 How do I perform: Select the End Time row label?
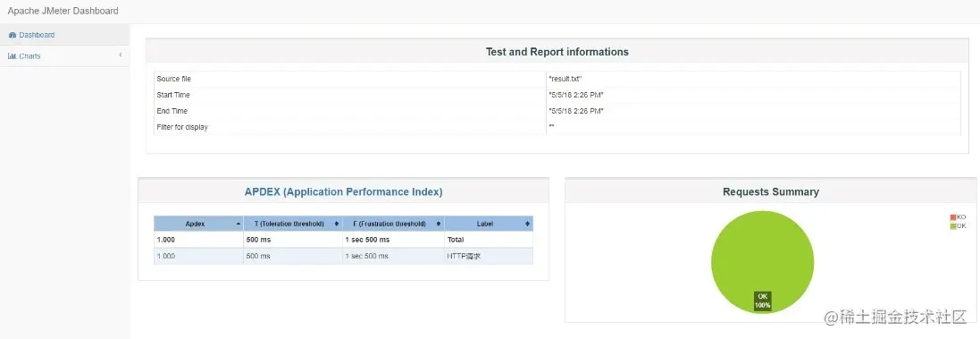point(172,111)
